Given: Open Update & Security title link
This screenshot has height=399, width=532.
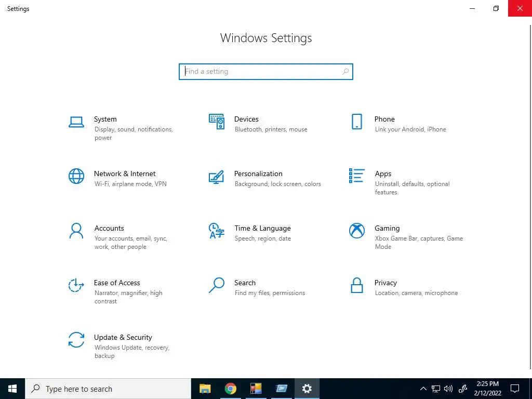Looking at the screenshot, I should point(123,338).
